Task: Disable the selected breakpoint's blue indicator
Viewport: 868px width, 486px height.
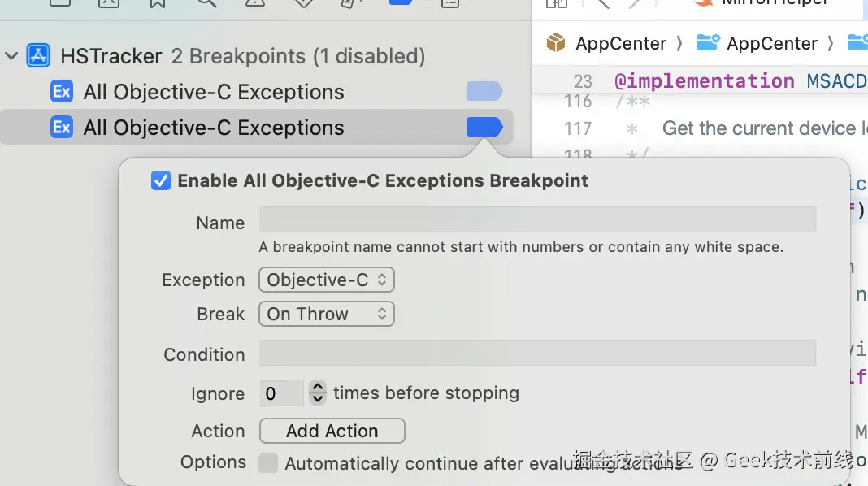Action: click(x=484, y=128)
